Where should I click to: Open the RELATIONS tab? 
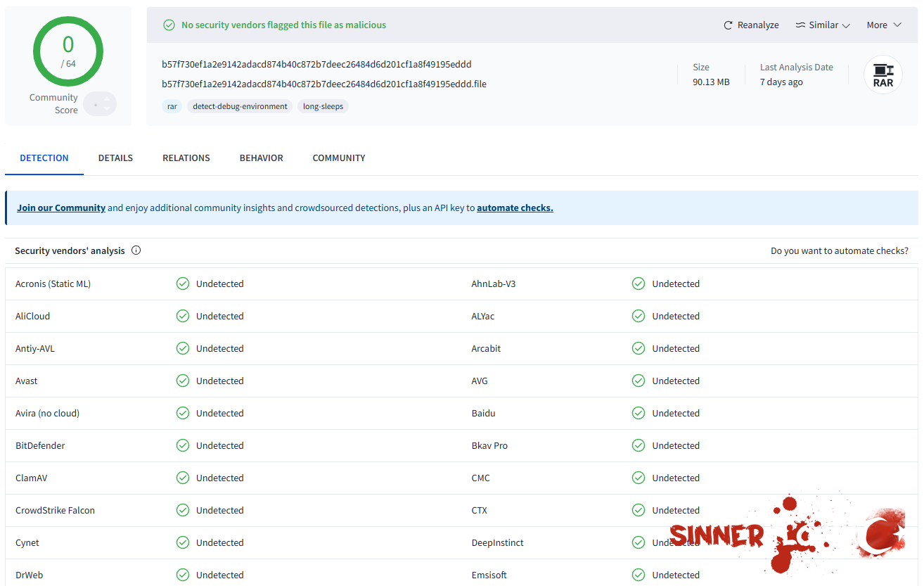[186, 158]
